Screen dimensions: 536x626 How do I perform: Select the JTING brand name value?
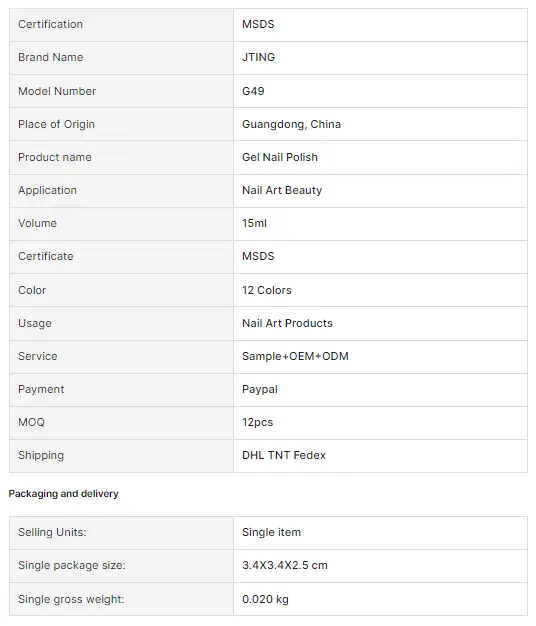258,57
